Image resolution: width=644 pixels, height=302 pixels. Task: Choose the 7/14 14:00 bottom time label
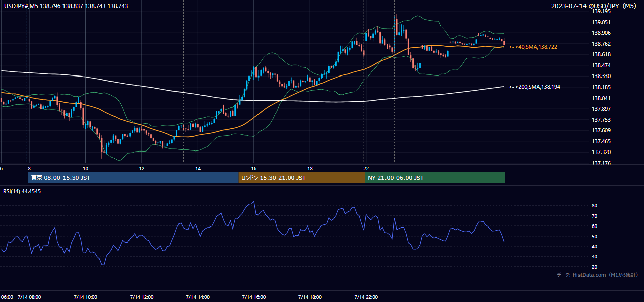(198, 297)
